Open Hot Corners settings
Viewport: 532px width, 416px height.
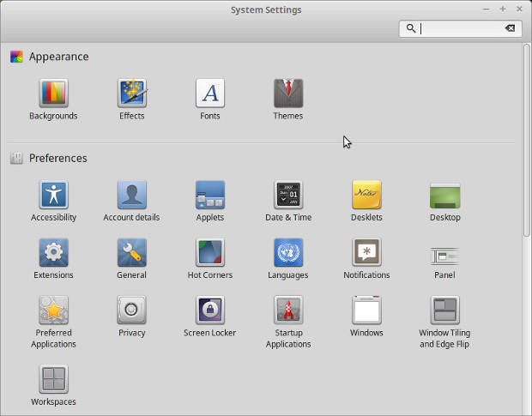click(210, 253)
